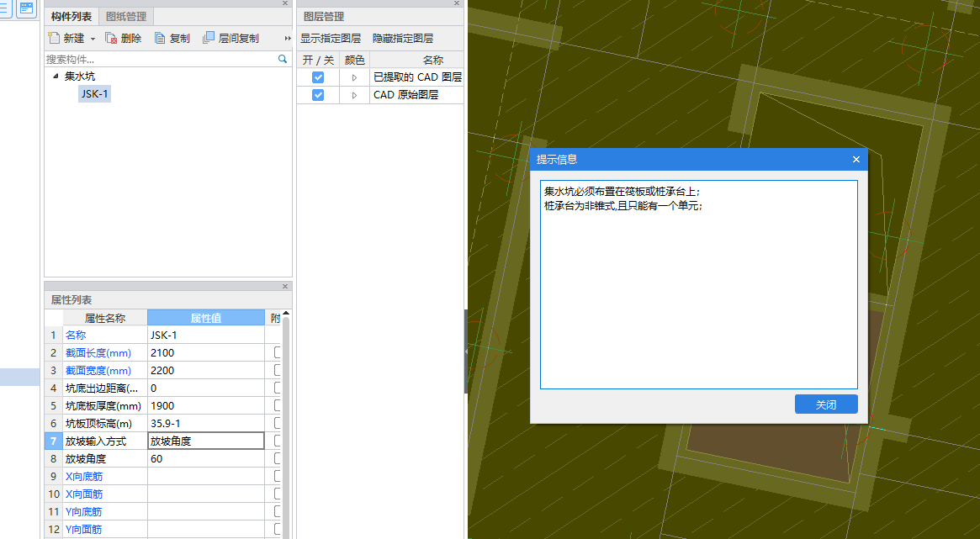Click the 新建 new component icon
The image size is (980, 539).
tap(55, 38)
